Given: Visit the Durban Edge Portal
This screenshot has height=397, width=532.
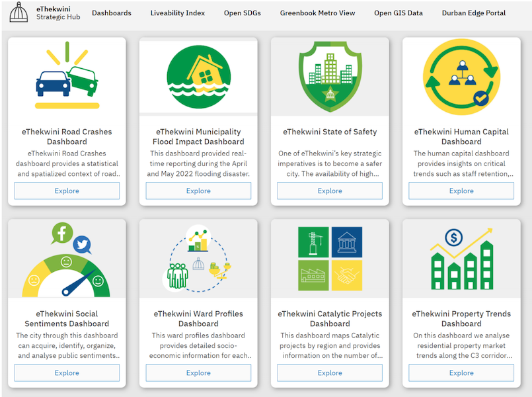Looking at the screenshot, I should point(474,13).
